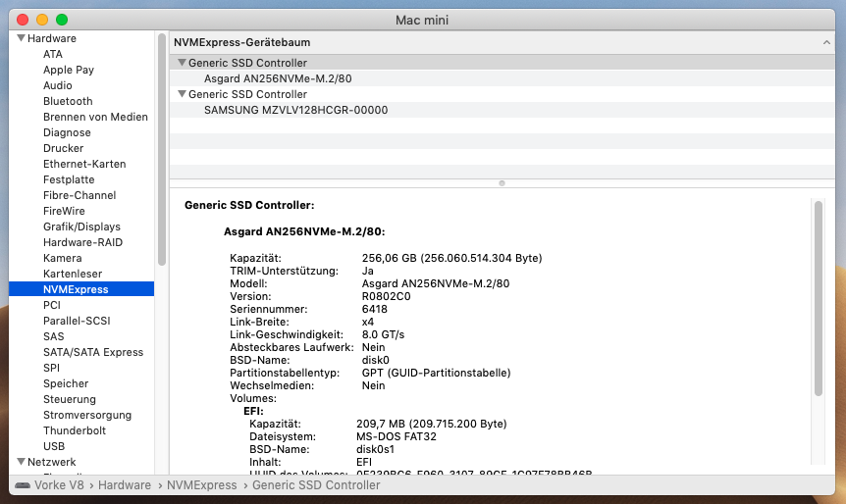Open Grafik/Displays entry
The height and width of the screenshot is (504, 846).
(x=81, y=227)
